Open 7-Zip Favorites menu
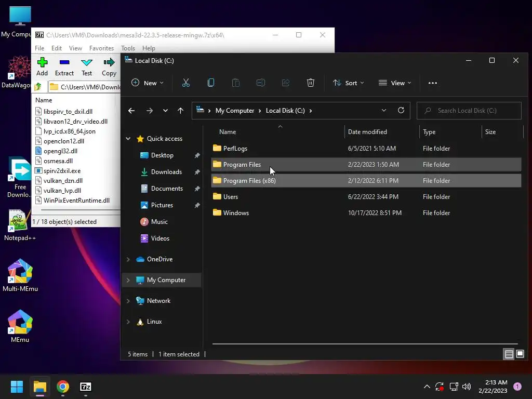 pos(101,48)
